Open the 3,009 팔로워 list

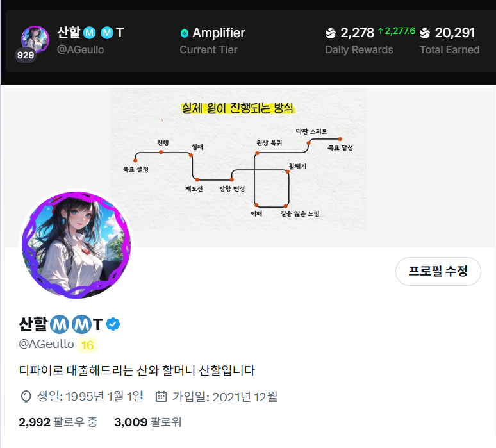(x=148, y=422)
